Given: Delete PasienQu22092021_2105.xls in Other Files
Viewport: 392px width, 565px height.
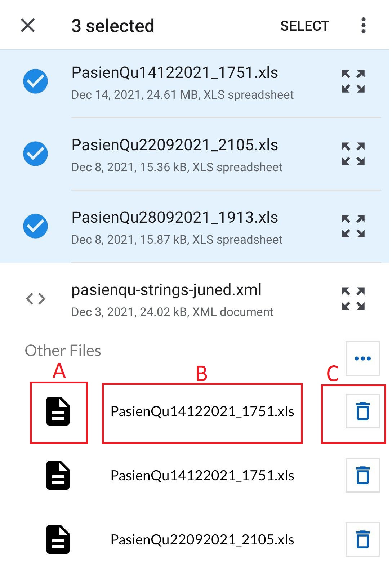Looking at the screenshot, I should (x=362, y=539).
